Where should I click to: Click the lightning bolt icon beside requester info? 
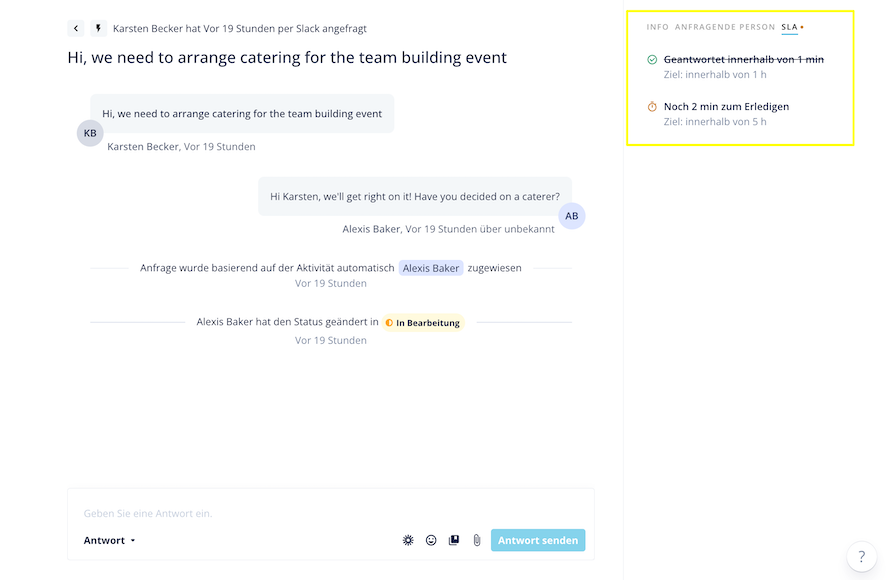click(98, 28)
